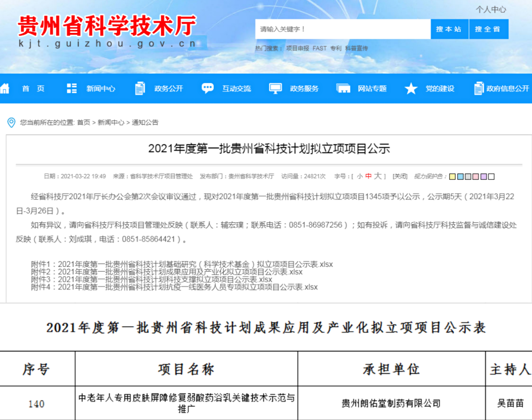Open 个人中心 personal center link
The width and height of the screenshot is (532, 420).
[x=491, y=10]
